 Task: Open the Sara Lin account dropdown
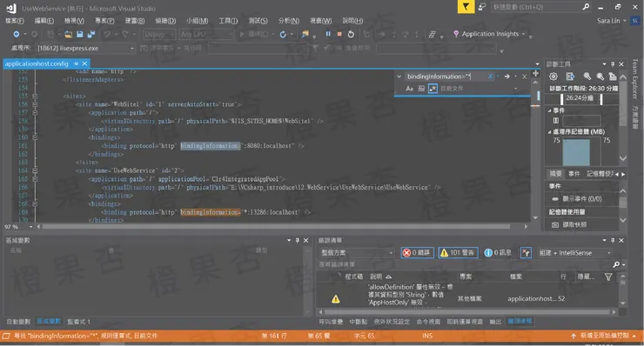[x=612, y=21]
